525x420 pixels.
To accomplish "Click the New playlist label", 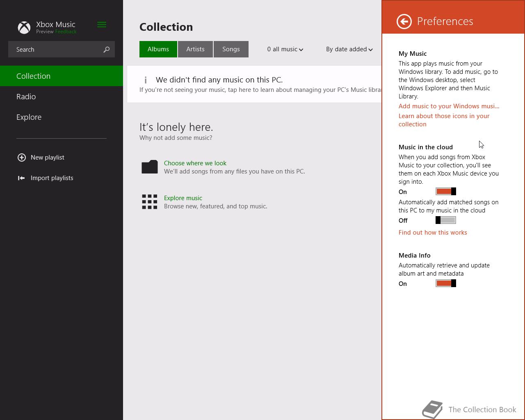I will tap(48, 157).
